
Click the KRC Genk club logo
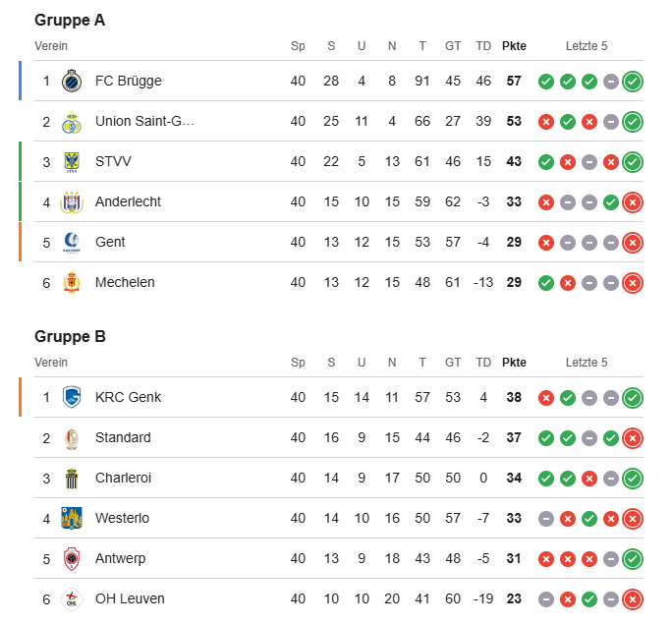click(72, 397)
